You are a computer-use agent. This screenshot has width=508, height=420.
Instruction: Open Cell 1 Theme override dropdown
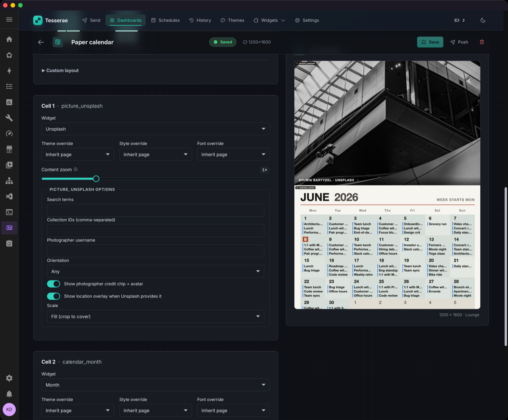coord(78,154)
